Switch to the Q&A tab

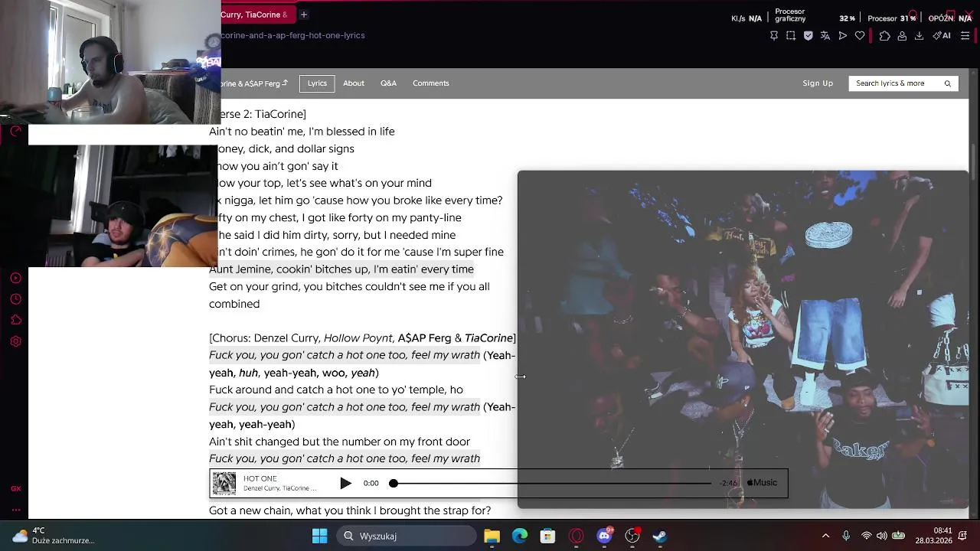[388, 83]
